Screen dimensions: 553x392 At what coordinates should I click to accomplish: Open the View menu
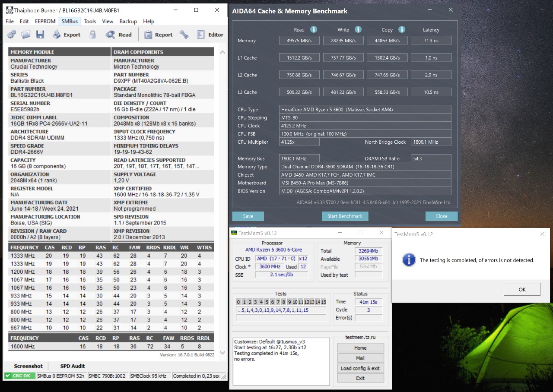pyautogui.click(x=108, y=21)
